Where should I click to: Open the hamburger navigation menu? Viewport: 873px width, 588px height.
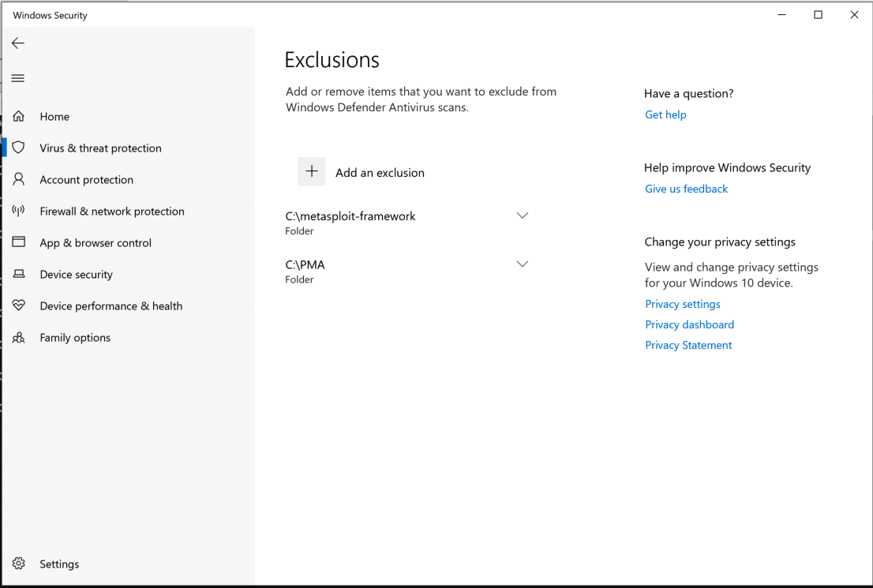pyautogui.click(x=18, y=78)
